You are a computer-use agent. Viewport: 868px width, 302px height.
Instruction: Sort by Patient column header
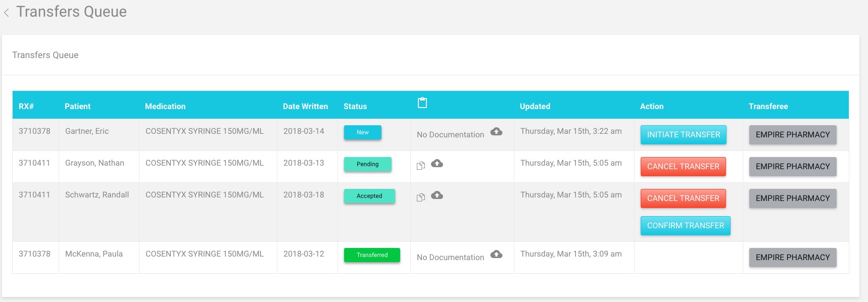click(77, 107)
